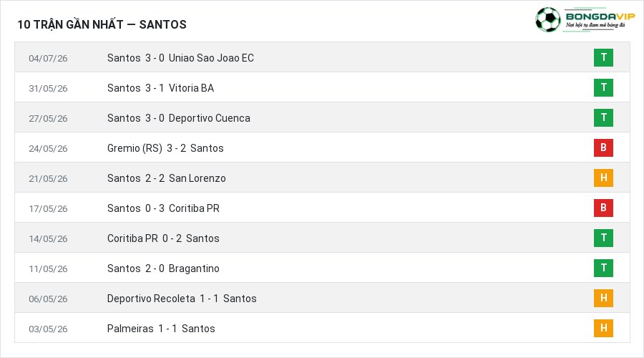Click the orange H badge for Deportivo Recoleta match

[x=603, y=298]
